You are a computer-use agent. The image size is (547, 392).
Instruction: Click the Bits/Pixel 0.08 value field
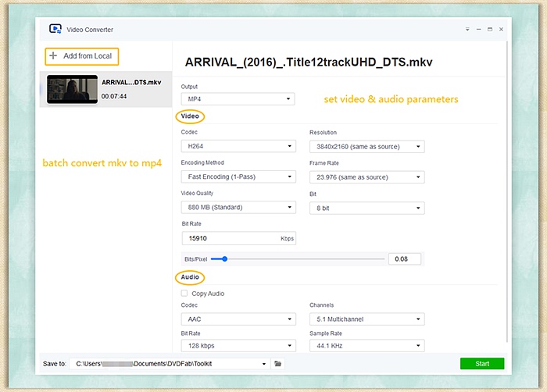pyautogui.click(x=404, y=258)
